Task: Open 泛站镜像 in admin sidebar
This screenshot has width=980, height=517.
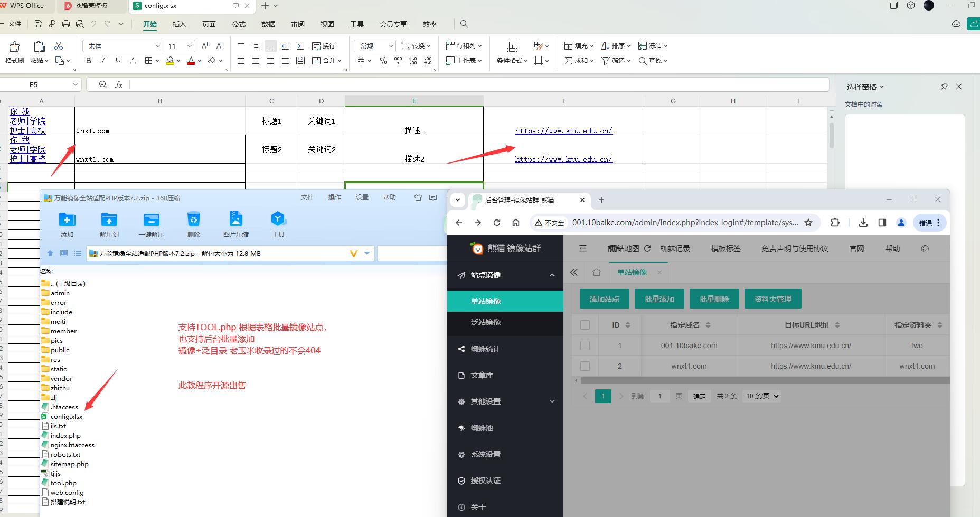Action: tap(505, 322)
